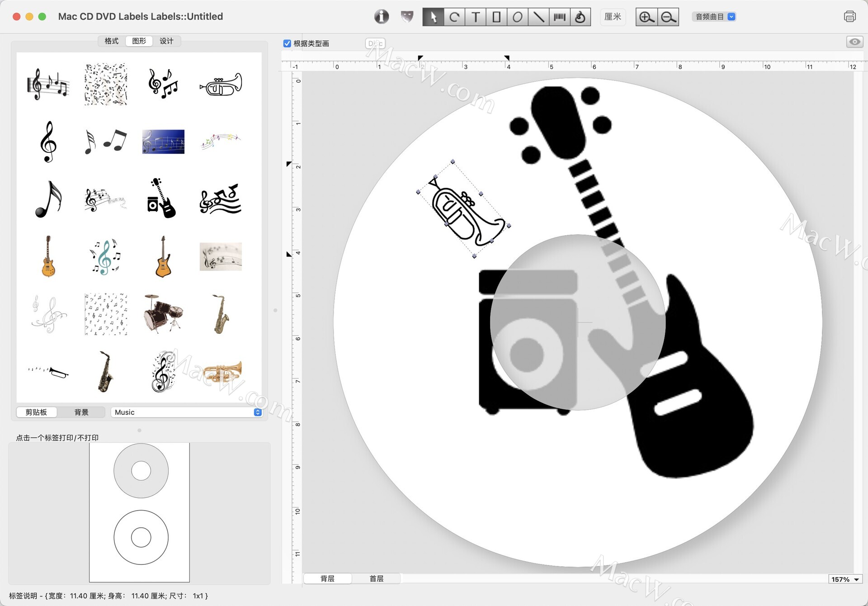Pick the ornate treble clef notes clipart
Viewport: 868px width, 606px height.
(x=163, y=372)
